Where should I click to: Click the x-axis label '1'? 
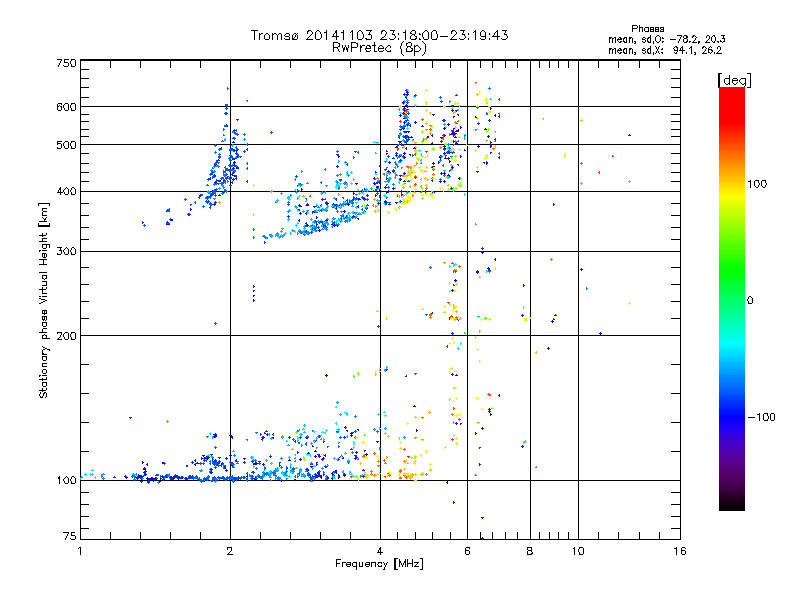80,551
